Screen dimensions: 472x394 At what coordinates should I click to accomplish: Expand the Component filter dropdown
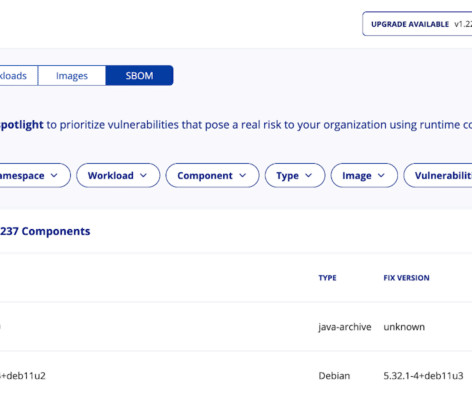(x=212, y=176)
